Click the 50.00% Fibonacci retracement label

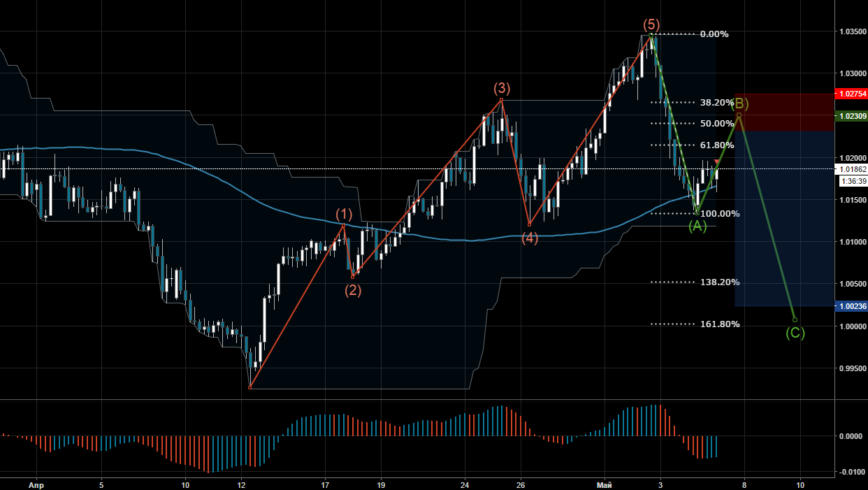[x=716, y=123]
